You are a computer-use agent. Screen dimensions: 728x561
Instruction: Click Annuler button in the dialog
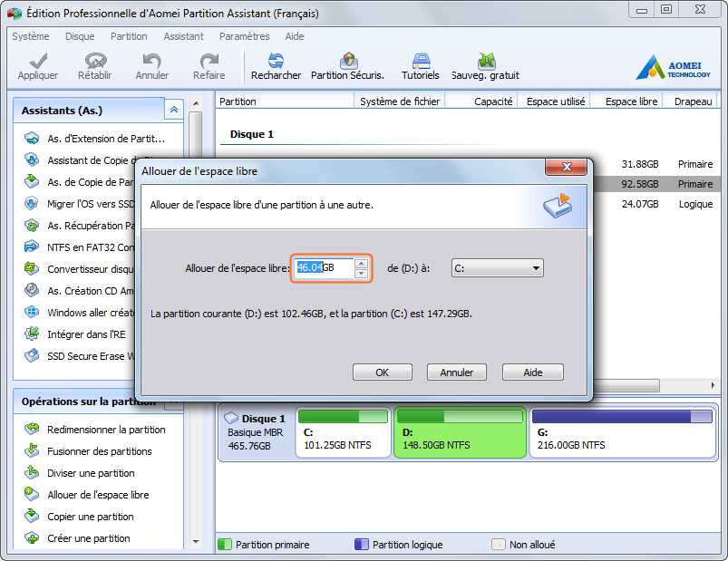456,372
